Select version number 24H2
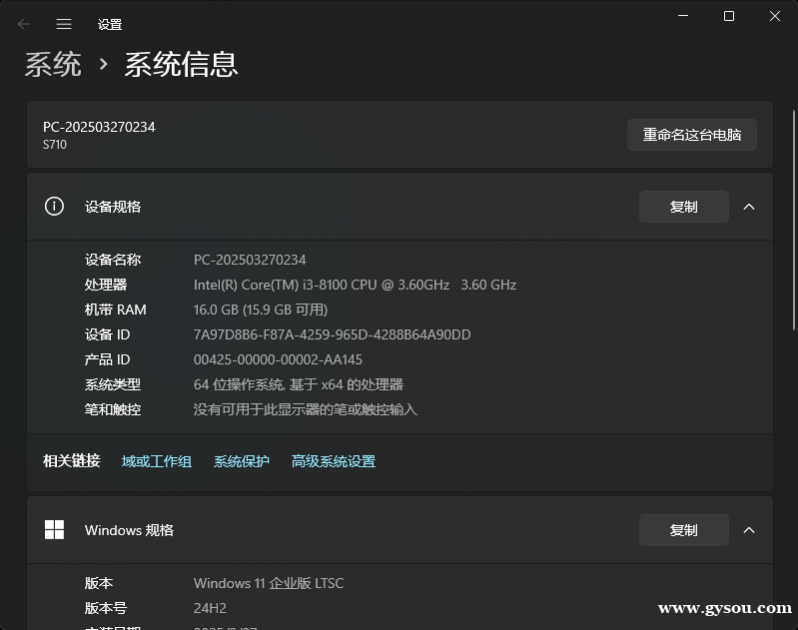The image size is (798, 630). (x=210, y=608)
